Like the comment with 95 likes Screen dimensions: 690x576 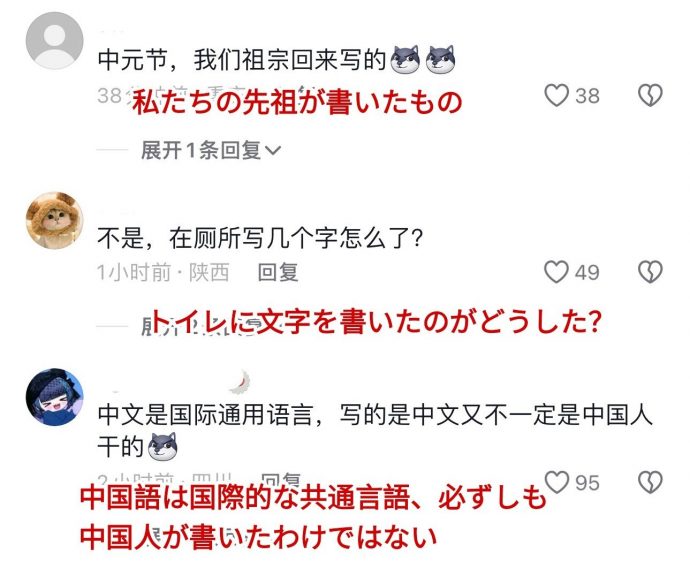(556, 482)
